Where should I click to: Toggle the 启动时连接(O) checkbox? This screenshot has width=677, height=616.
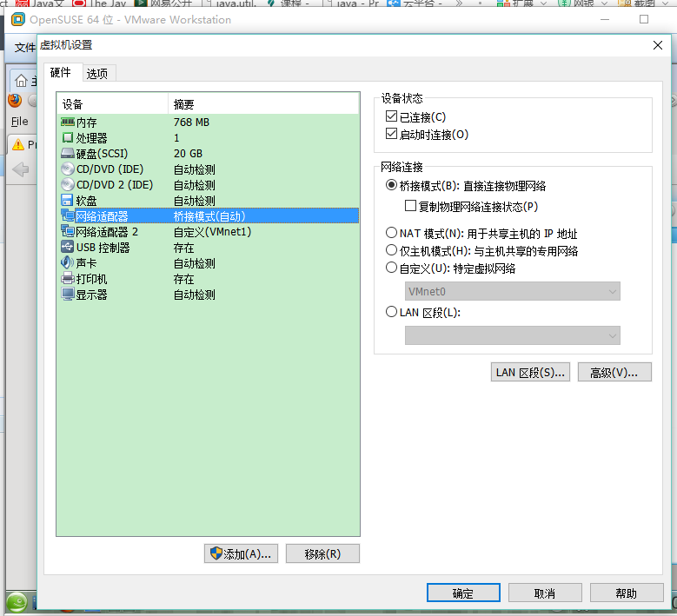tap(391, 134)
